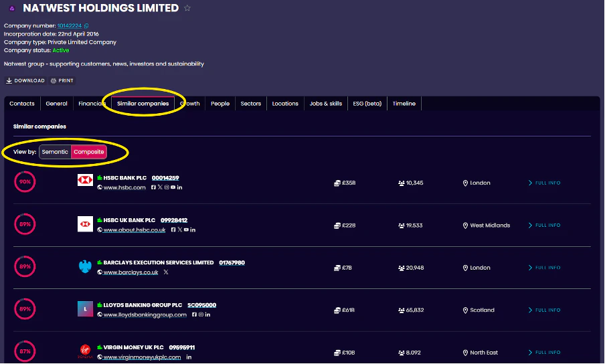Open company number 10142224 link
605x364 pixels.
(x=70, y=26)
